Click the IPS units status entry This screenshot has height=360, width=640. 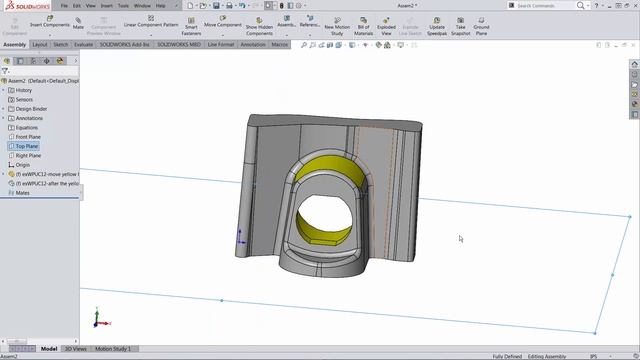tap(593, 356)
